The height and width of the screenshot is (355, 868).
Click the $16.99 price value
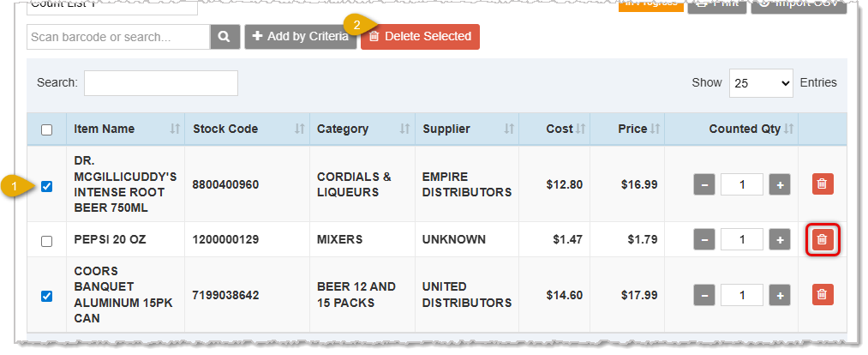pyautogui.click(x=639, y=184)
